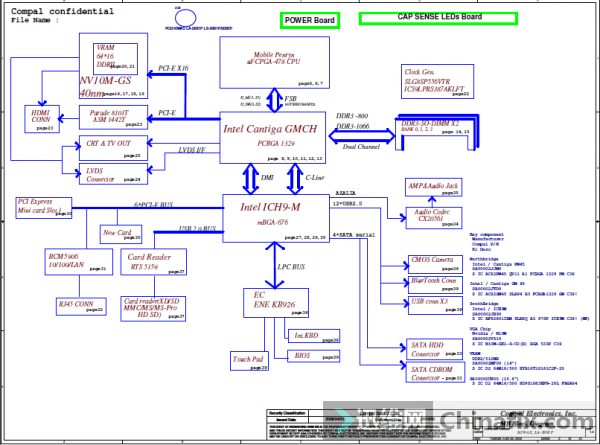
Task: Click the New Card block
Action: [x=121, y=234]
